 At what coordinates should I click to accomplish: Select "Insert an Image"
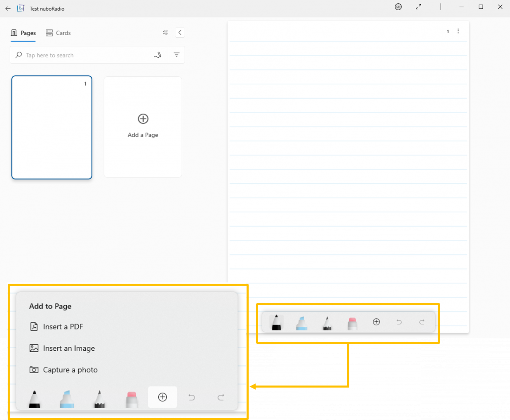68,348
